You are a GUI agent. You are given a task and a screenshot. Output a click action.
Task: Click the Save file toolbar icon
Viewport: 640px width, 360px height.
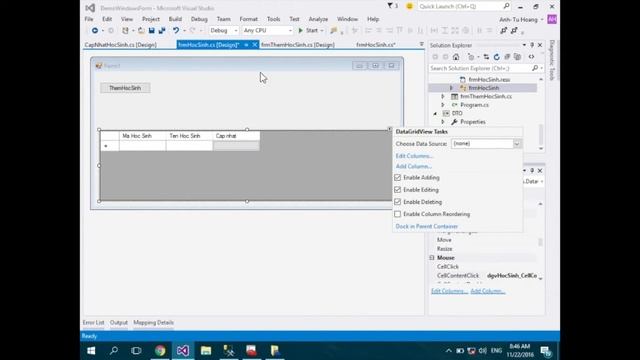[x=151, y=31]
